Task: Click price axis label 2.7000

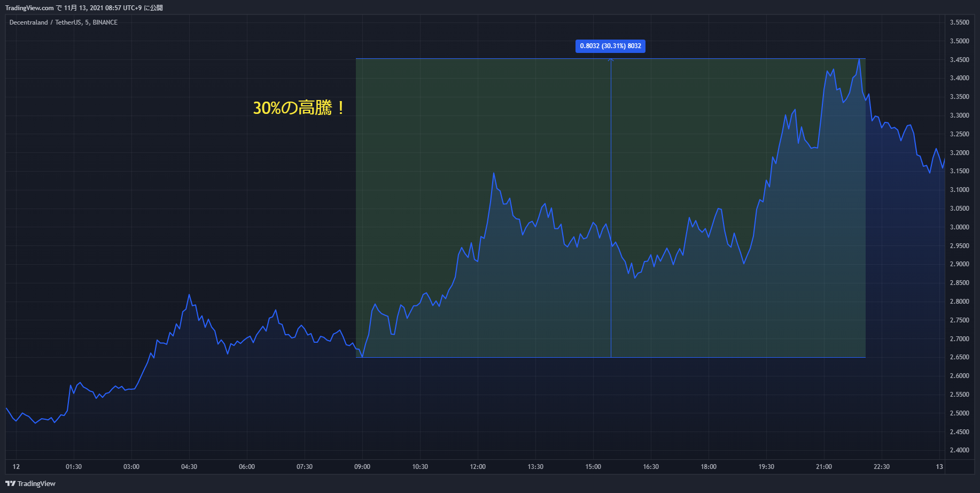Action: pos(959,339)
